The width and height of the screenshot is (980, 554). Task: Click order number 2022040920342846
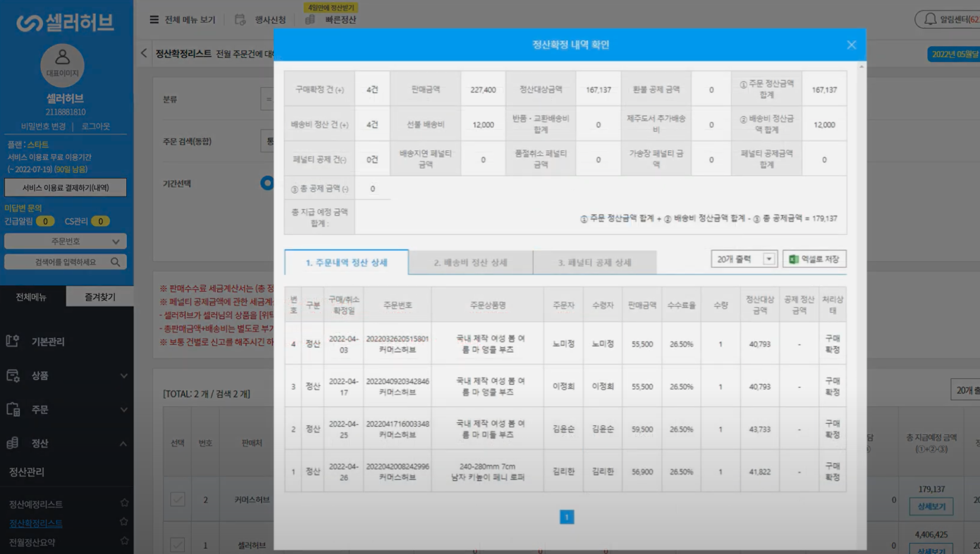pyautogui.click(x=398, y=381)
